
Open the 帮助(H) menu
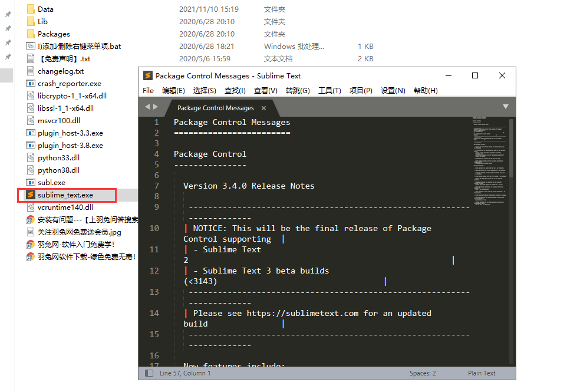[x=426, y=90]
